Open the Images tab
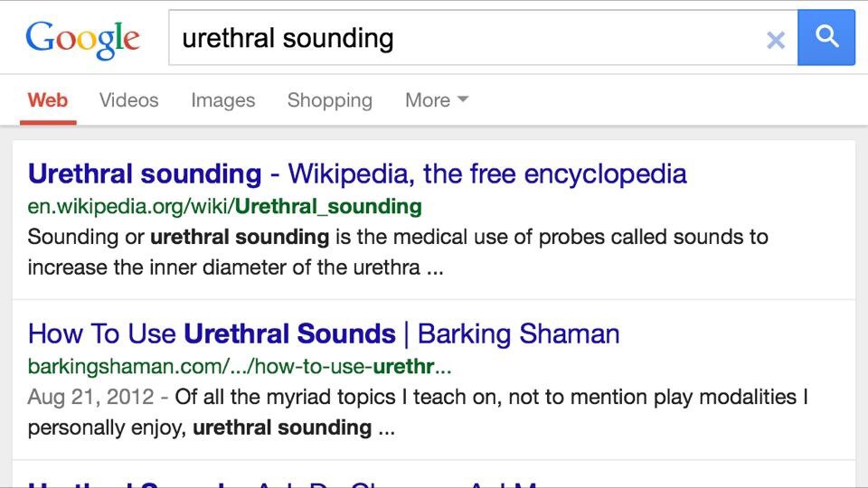This screenshot has height=488, width=868. coord(222,100)
